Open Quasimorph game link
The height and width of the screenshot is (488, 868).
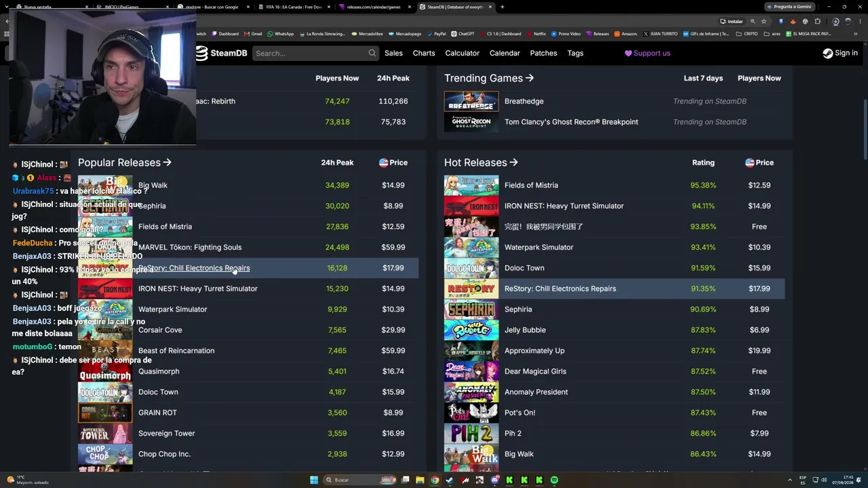click(x=159, y=371)
